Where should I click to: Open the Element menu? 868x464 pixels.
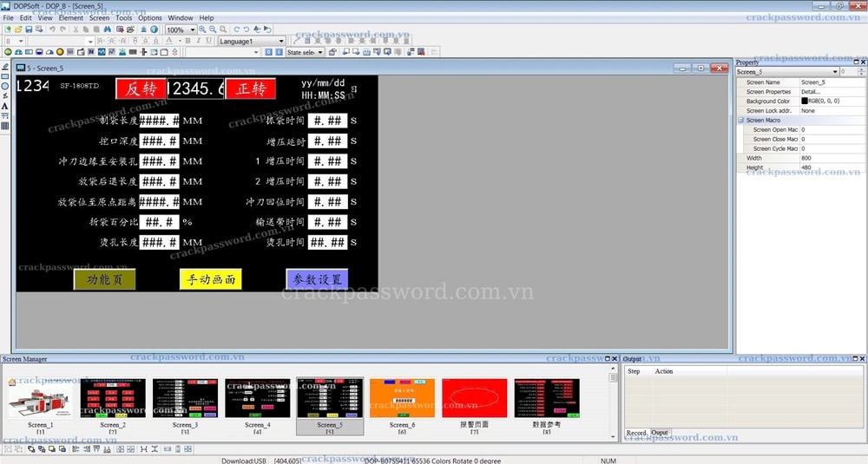pos(71,17)
